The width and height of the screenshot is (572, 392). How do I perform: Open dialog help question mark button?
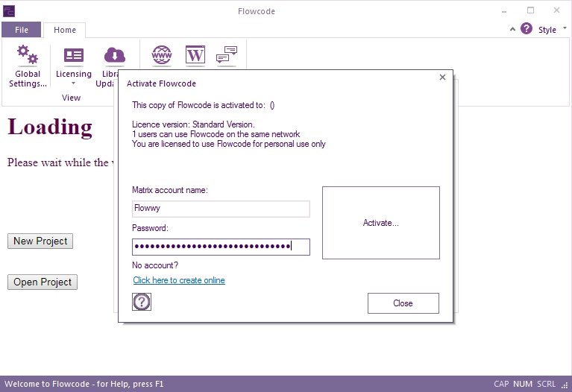coord(142,302)
